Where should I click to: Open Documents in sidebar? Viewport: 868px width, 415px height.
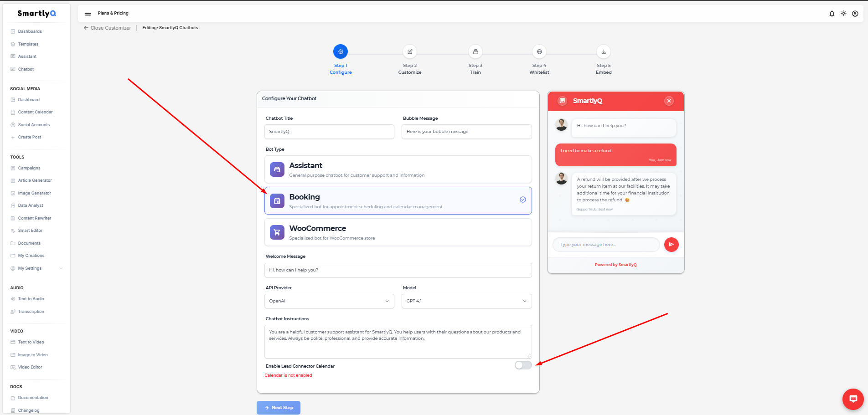[30, 243]
